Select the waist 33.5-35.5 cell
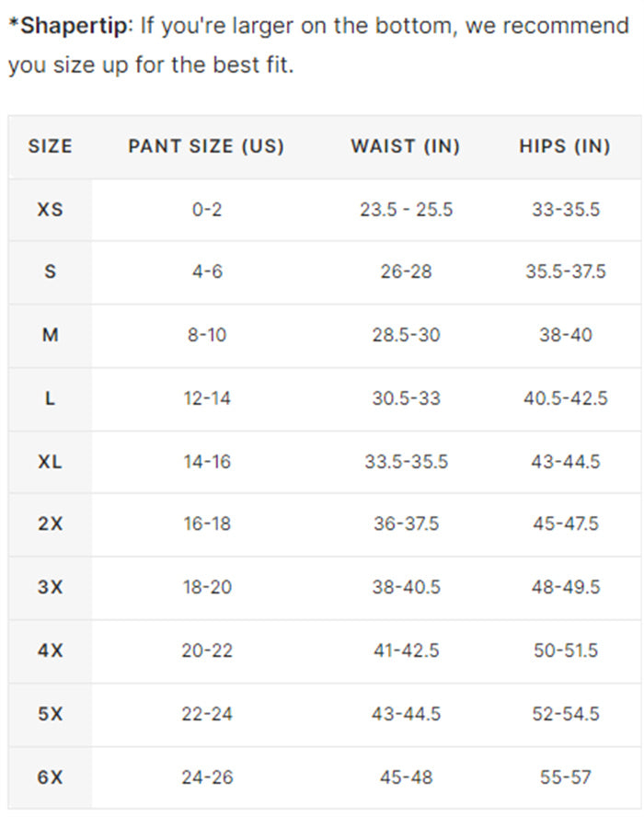The height and width of the screenshot is (817, 644). coord(406,462)
